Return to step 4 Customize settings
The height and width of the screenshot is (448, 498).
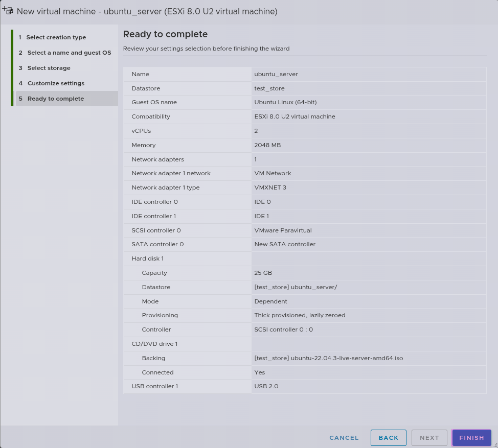[56, 83]
